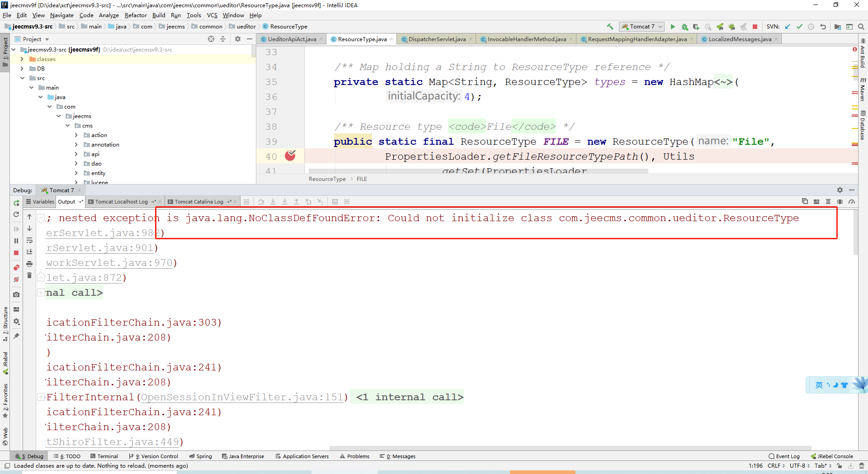Click the green Run button
The height and width of the screenshot is (474, 868).
tap(673, 27)
